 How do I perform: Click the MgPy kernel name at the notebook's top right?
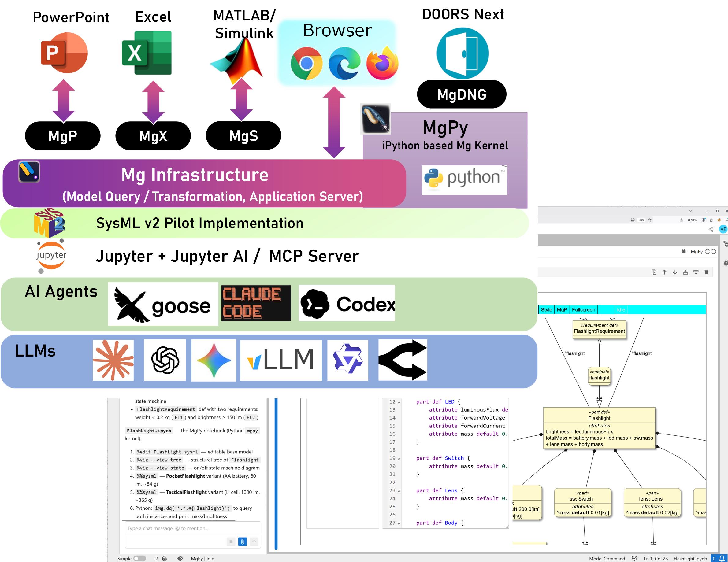click(697, 252)
